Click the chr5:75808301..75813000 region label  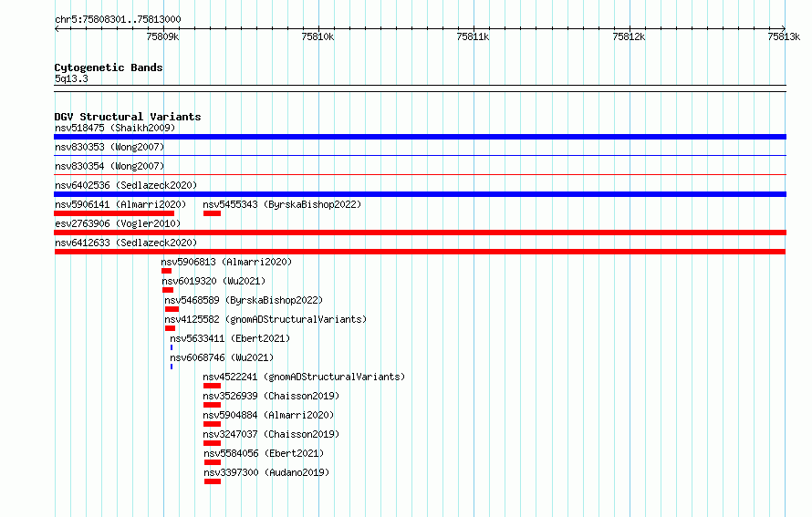118,19
